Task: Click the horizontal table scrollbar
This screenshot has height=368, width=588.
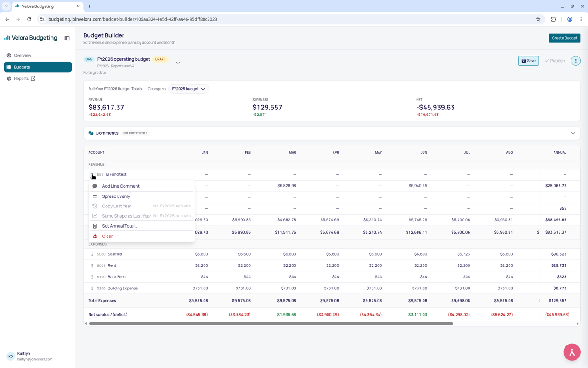Action: pos(271,324)
